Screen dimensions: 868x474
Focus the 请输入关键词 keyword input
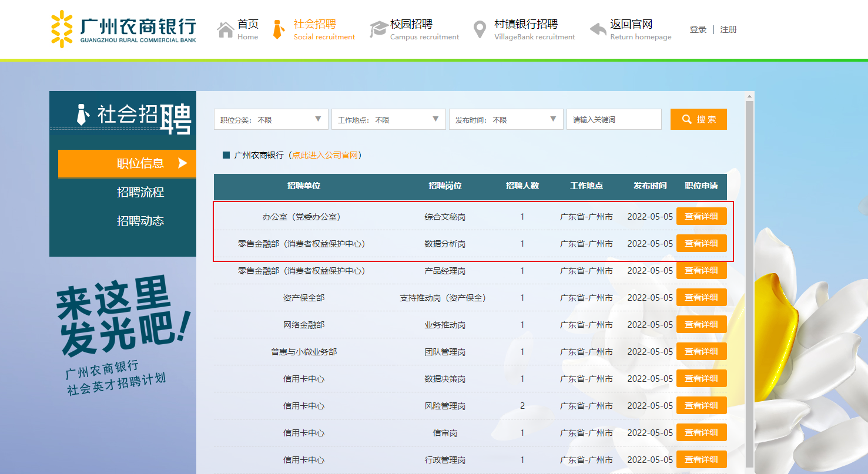click(614, 119)
